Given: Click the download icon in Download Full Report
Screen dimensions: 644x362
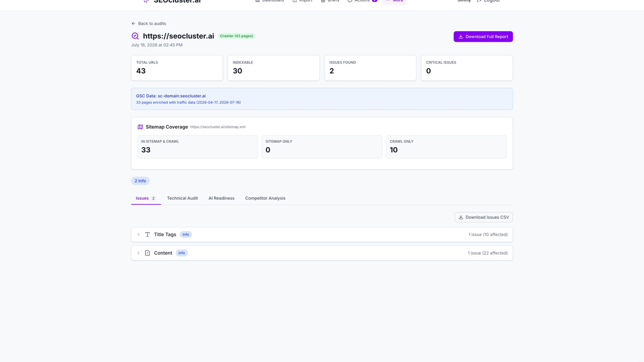Looking at the screenshot, I should 461,37.
